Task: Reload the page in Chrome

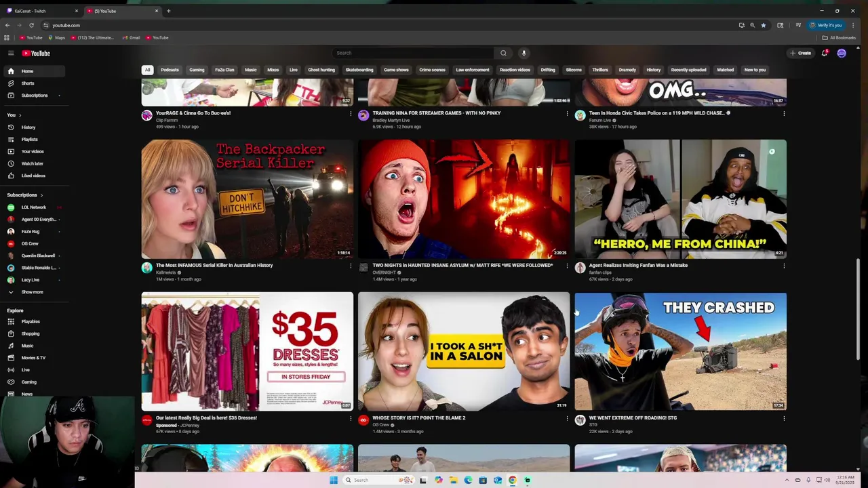Action: pos(31,25)
